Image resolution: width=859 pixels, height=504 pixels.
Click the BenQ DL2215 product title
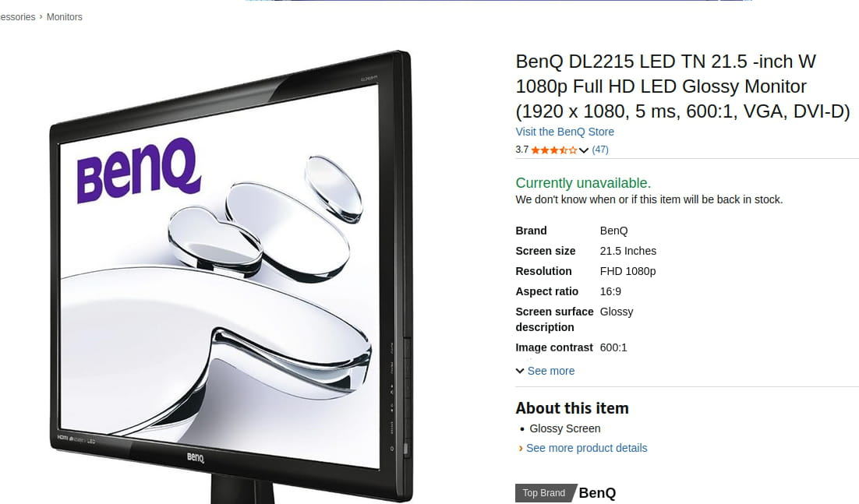[683, 86]
